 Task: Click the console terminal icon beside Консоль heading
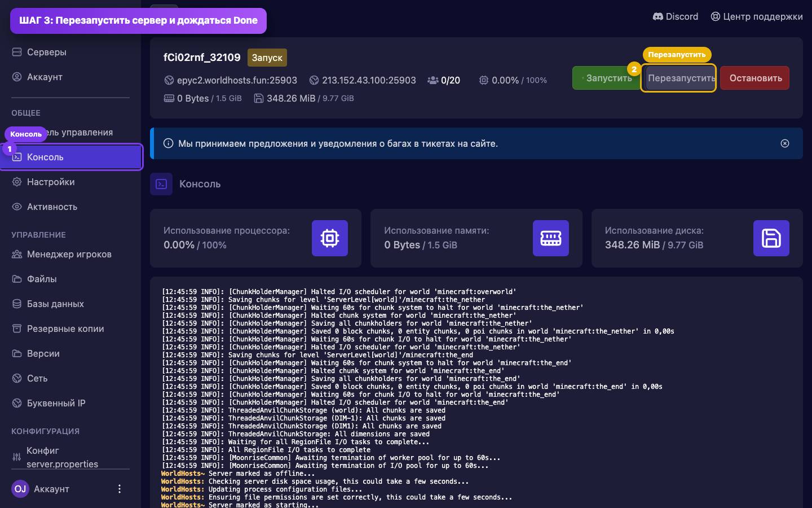tap(161, 184)
